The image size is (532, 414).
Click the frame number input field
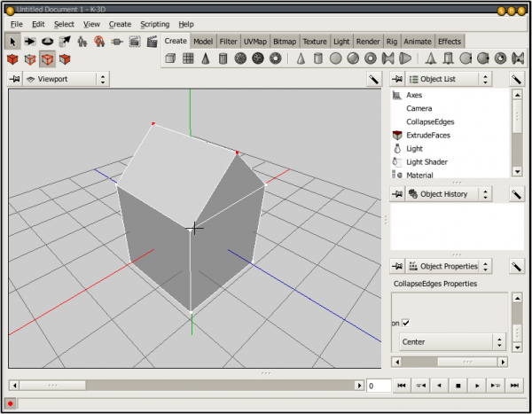click(379, 386)
